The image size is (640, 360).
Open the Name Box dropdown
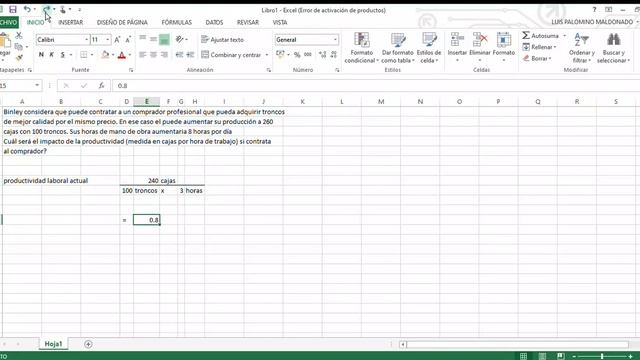37,85
